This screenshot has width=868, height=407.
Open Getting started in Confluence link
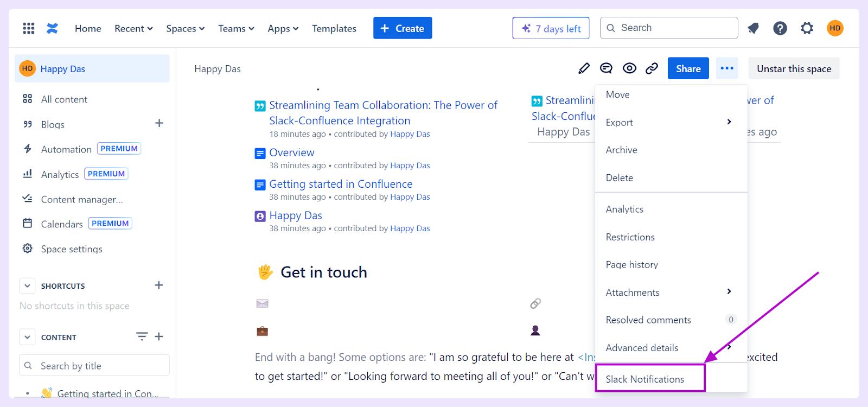point(341,184)
